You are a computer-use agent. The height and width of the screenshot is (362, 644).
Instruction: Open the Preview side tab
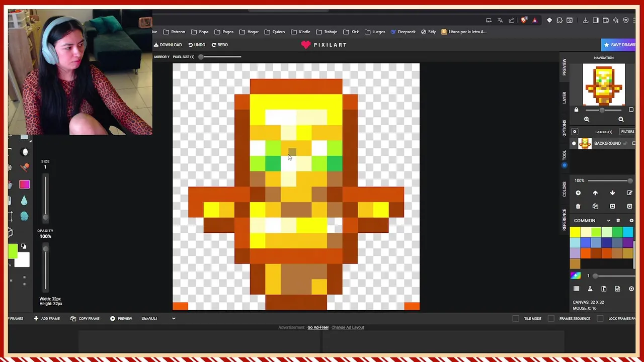(x=565, y=66)
